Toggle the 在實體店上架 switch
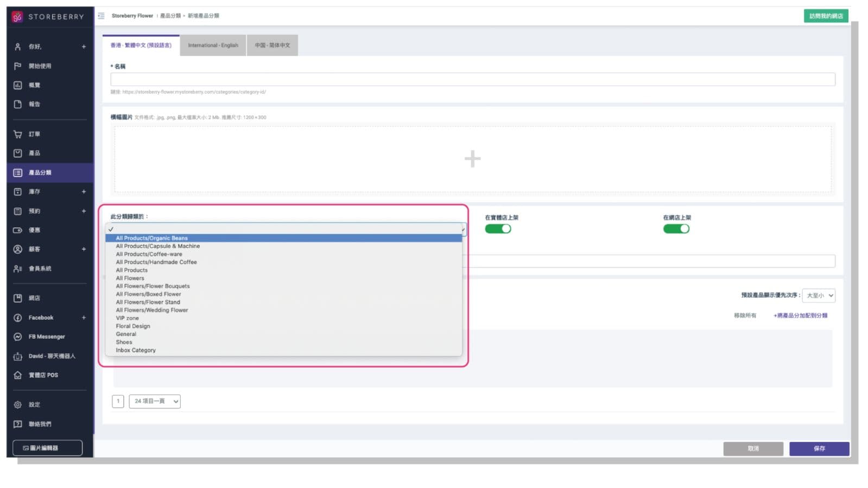Image resolution: width=868 pixels, height=488 pixels. click(498, 229)
